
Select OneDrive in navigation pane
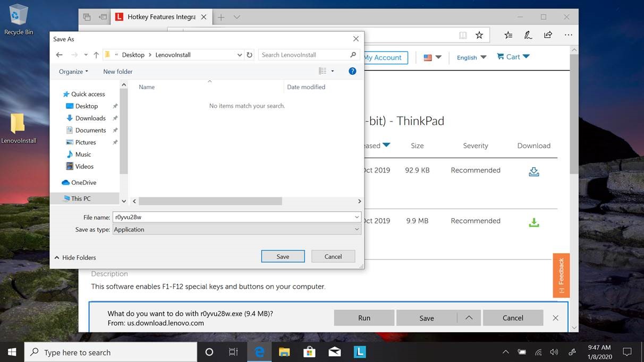[79, 183]
